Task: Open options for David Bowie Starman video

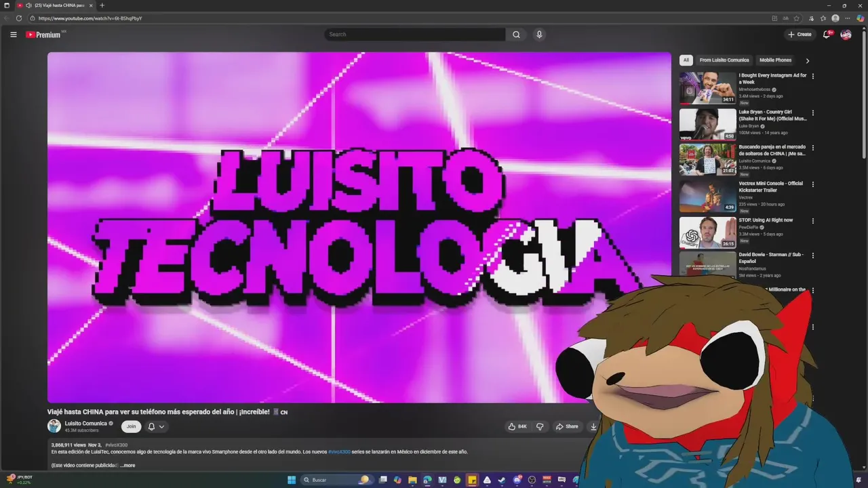Action: (813, 256)
